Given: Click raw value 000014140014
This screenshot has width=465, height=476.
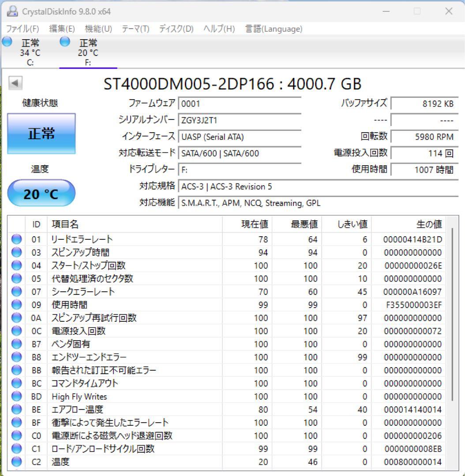Looking at the screenshot, I should tap(413, 409).
